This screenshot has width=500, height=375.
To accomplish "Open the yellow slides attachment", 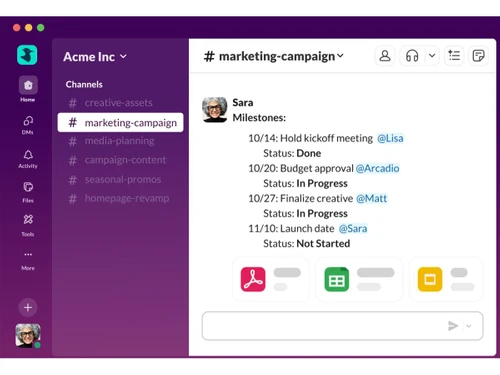I will coord(446,279).
